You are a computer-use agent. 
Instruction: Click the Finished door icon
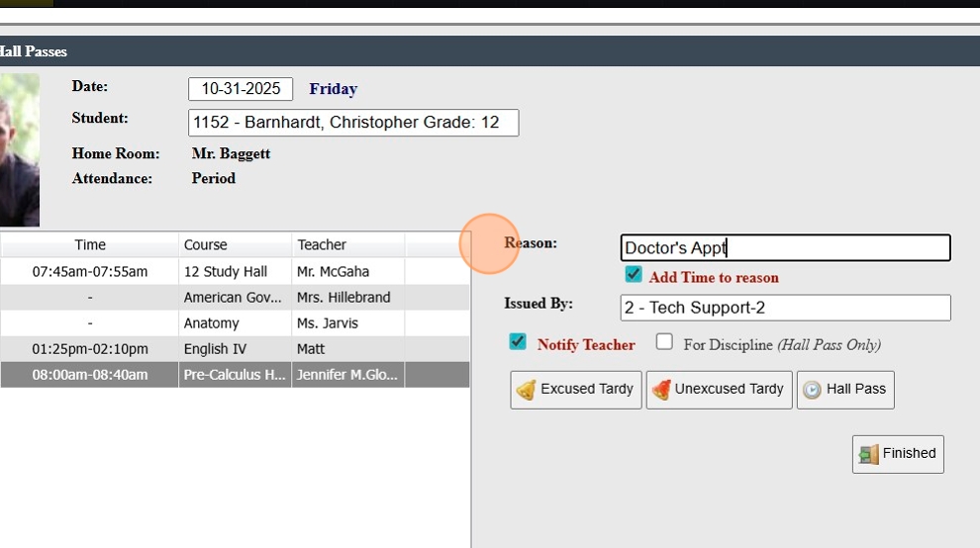point(869,454)
